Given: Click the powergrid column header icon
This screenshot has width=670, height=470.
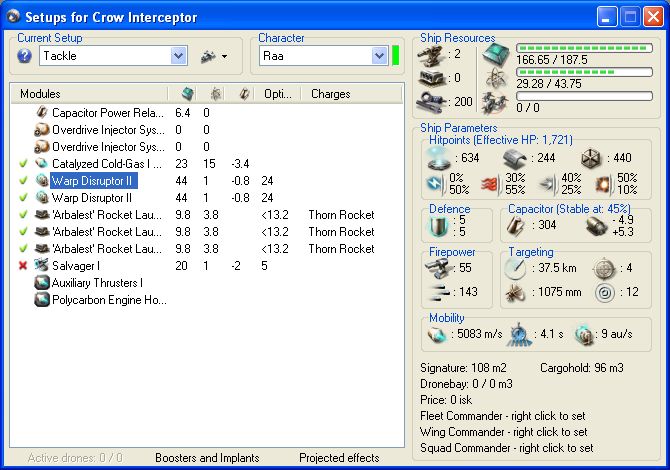Looking at the screenshot, I should (x=216, y=94).
